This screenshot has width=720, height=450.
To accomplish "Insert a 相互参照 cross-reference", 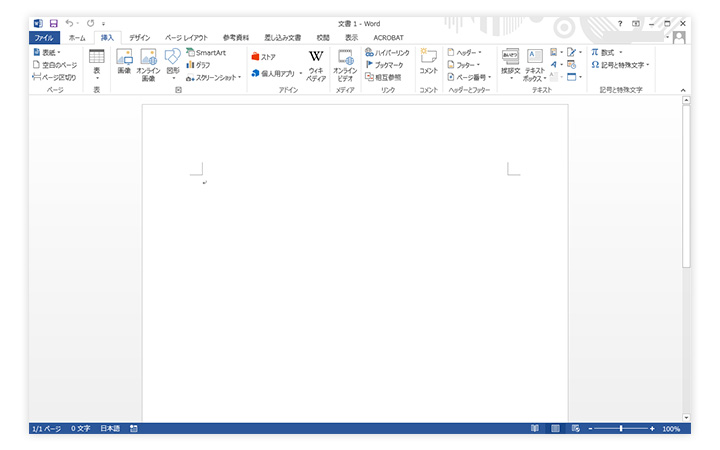I will pyautogui.click(x=383, y=77).
